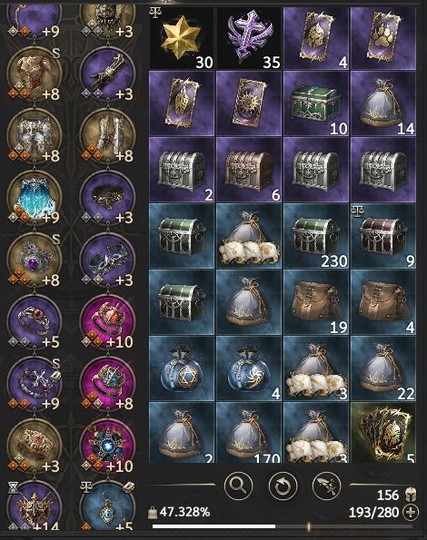Select the golden card pack with count 5
The height and width of the screenshot is (540, 427).
click(x=383, y=433)
